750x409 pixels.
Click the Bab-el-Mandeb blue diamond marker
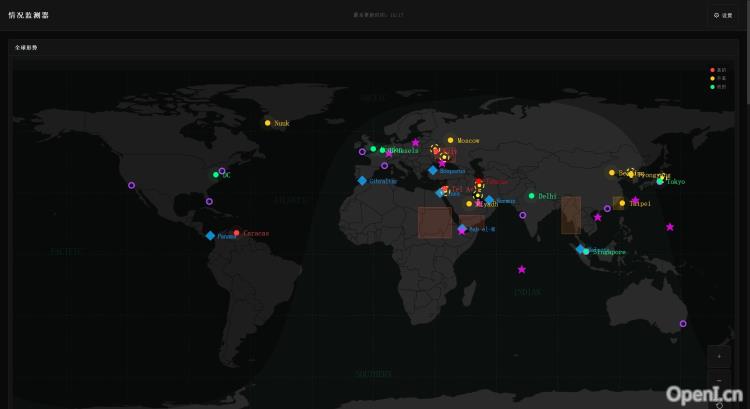(462, 229)
